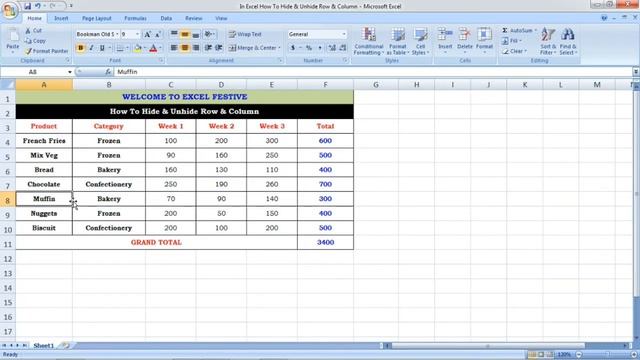
Task: Apply percent style format
Action: [x=309, y=48]
